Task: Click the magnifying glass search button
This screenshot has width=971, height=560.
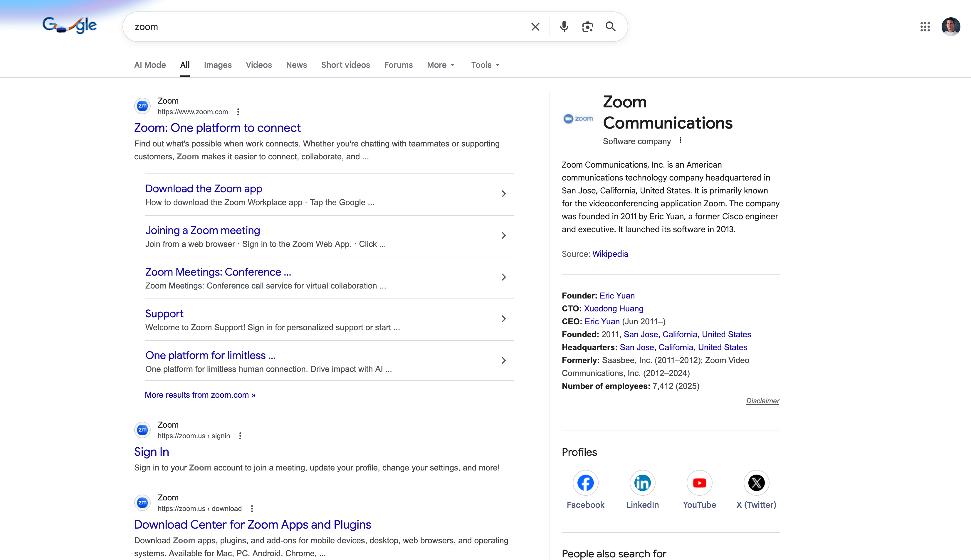Action: tap(610, 26)
